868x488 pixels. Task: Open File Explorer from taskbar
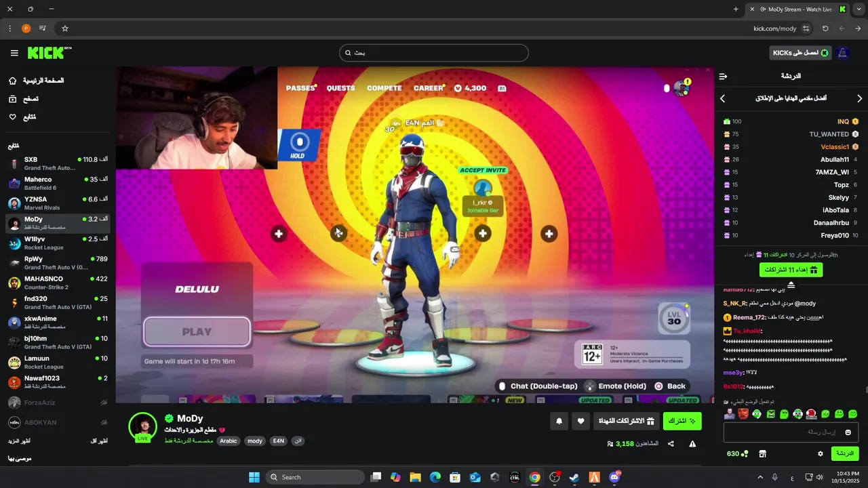click(415, 477)
